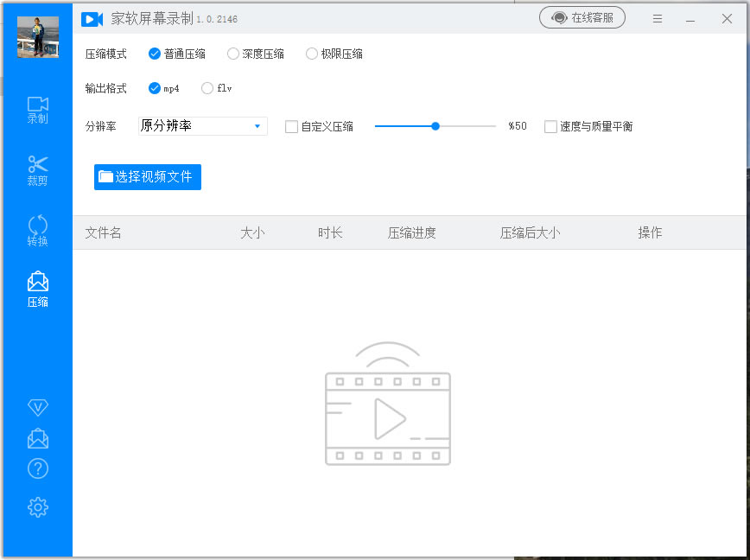
Task: Open the 录制 recording section
Action: pos(37,109)
